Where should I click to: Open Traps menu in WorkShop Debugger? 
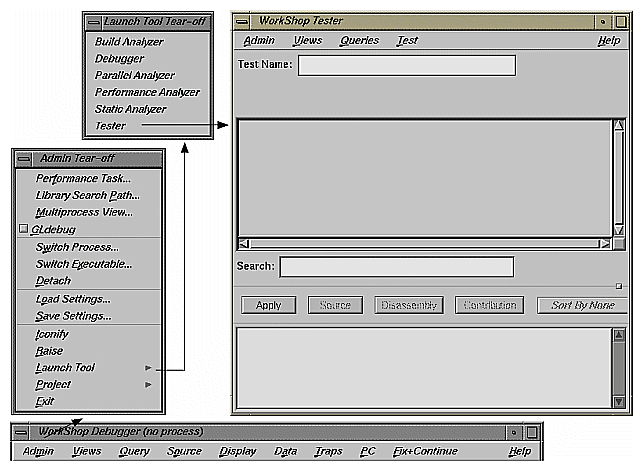(328, 451)
